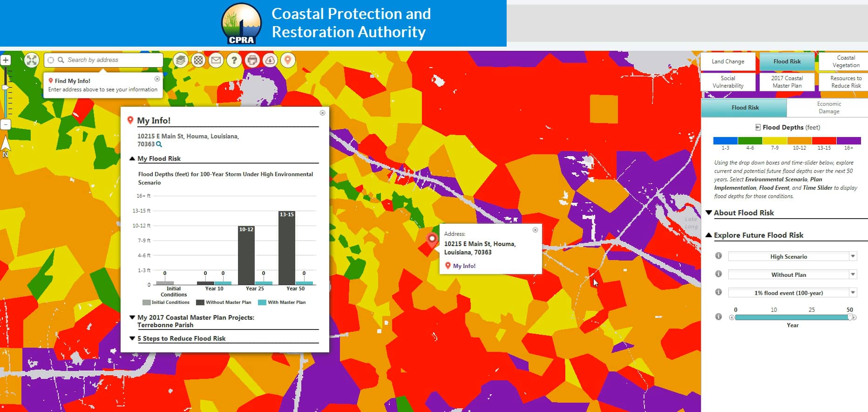Click info icon beside Year slider

point(719,317)
